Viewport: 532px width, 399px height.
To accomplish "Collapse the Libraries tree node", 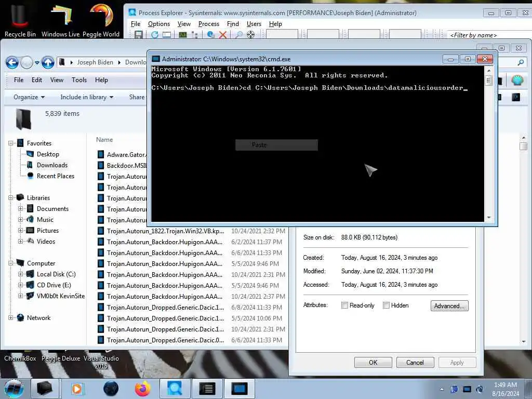I will [10, 198].
